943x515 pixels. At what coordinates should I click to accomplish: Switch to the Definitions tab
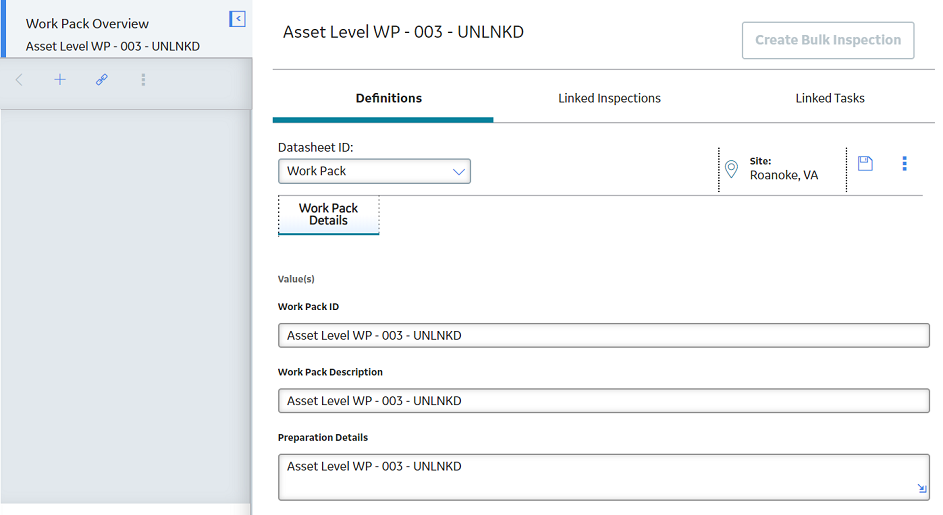389,98
